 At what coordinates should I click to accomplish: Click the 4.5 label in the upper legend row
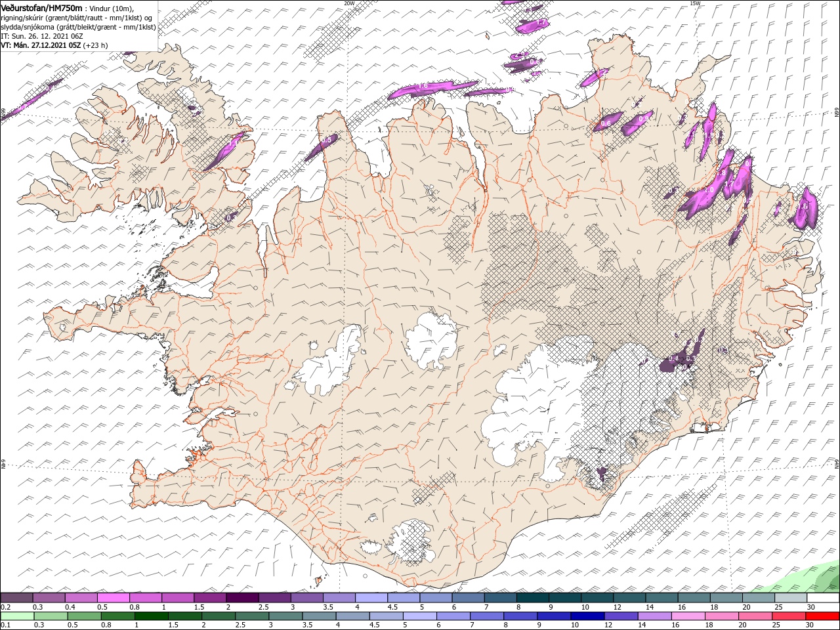(x=392, y=607)
